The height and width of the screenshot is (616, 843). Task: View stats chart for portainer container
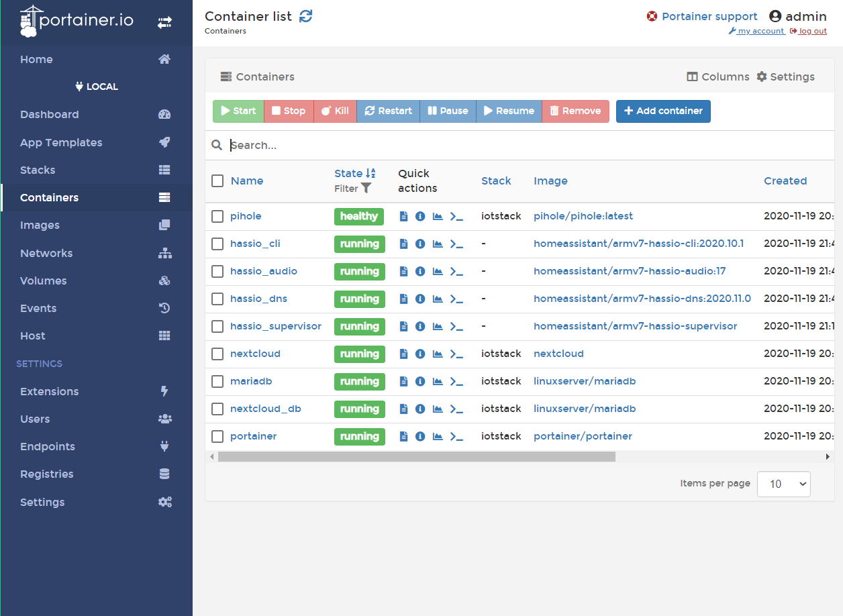(438, 436)
